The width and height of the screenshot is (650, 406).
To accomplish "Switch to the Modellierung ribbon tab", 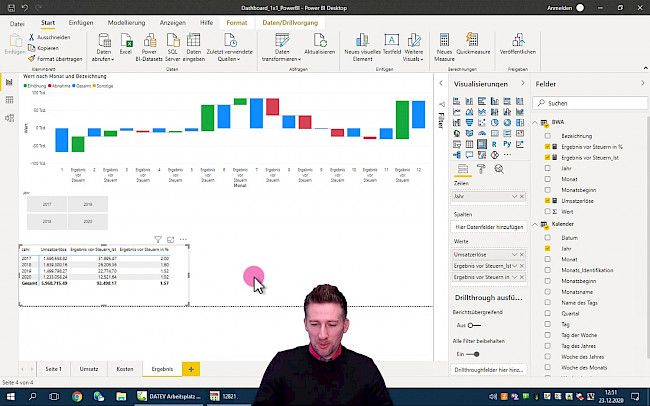I will pyautogui.click(x=125, y=21).
